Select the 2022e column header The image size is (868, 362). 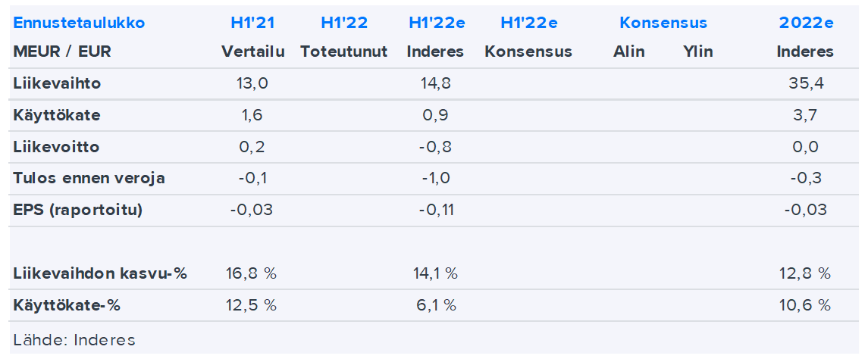click(x=806, y=23)
